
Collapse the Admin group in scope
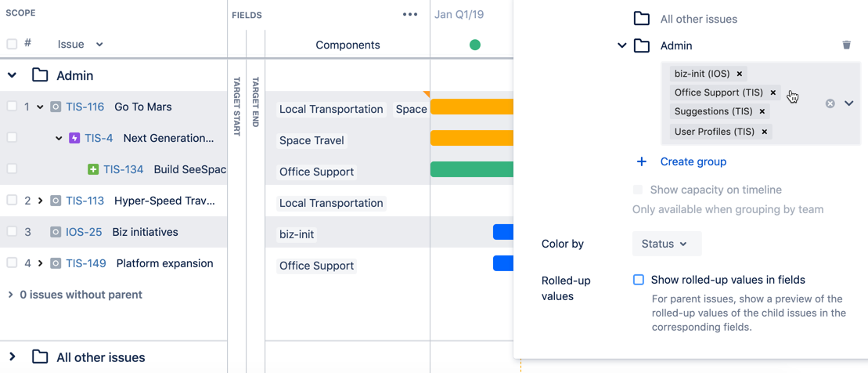coord(13,75)
